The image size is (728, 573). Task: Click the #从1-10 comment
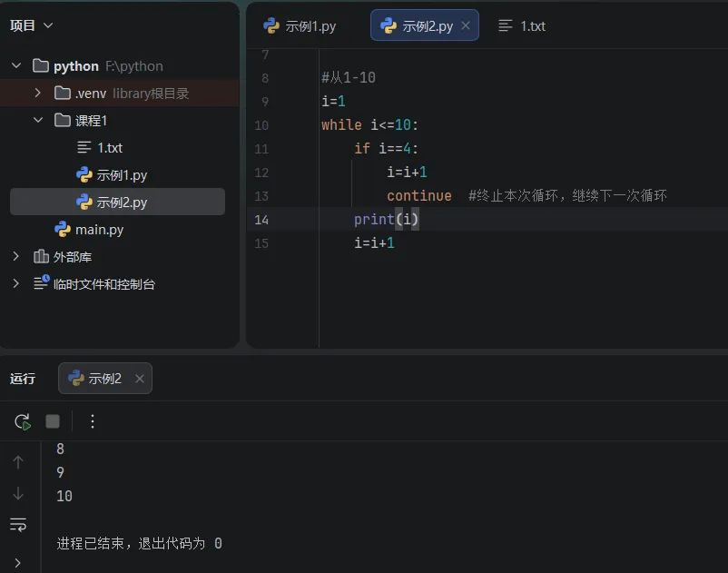tap(349, 77)
